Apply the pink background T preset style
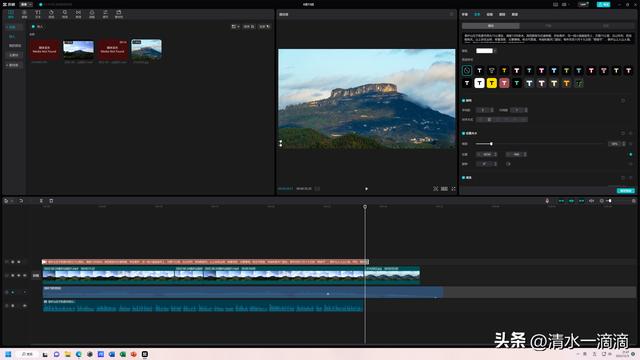Image resolution: width=640 pixels, height=360 pixels. click(504, 83)
